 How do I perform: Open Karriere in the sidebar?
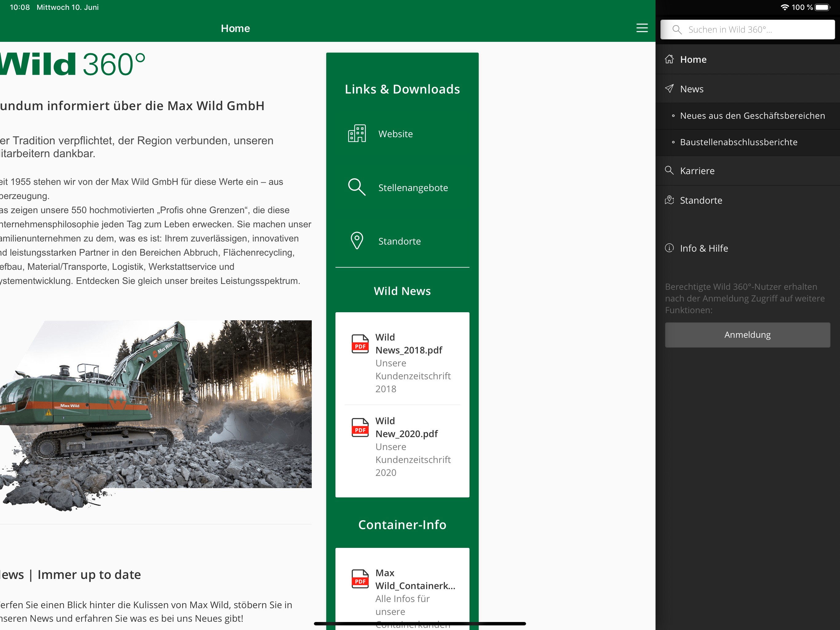747,171
